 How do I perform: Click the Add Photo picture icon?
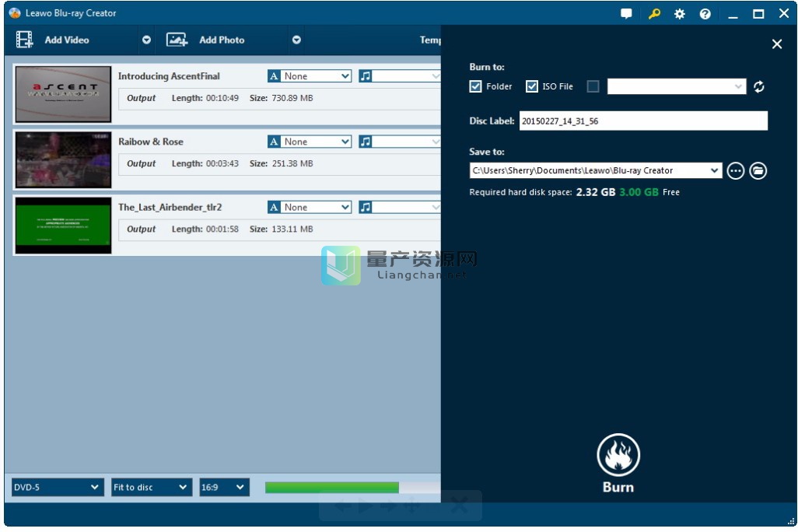click(177, 40)
